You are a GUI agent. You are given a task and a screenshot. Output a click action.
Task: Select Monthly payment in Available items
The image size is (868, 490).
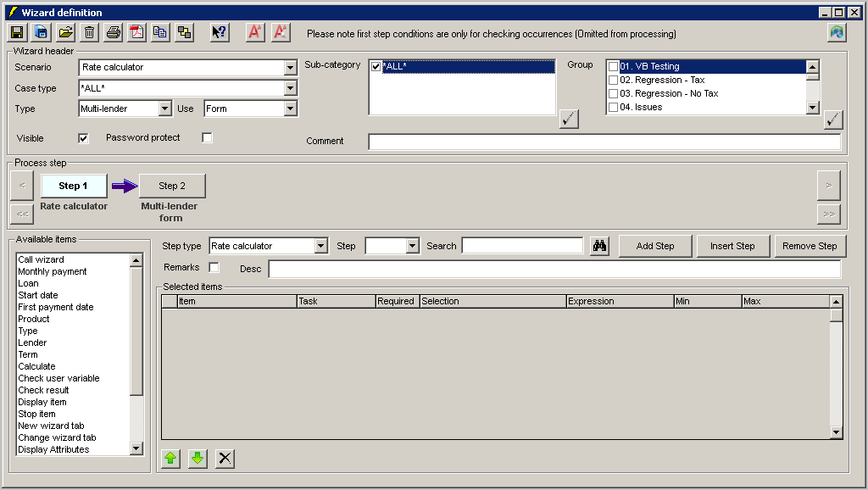click(52, 271)
